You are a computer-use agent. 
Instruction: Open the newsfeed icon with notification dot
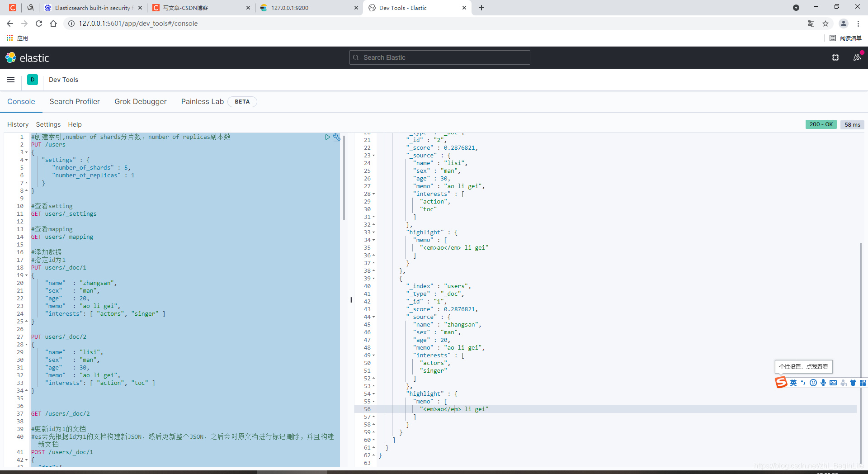(857, 57)
